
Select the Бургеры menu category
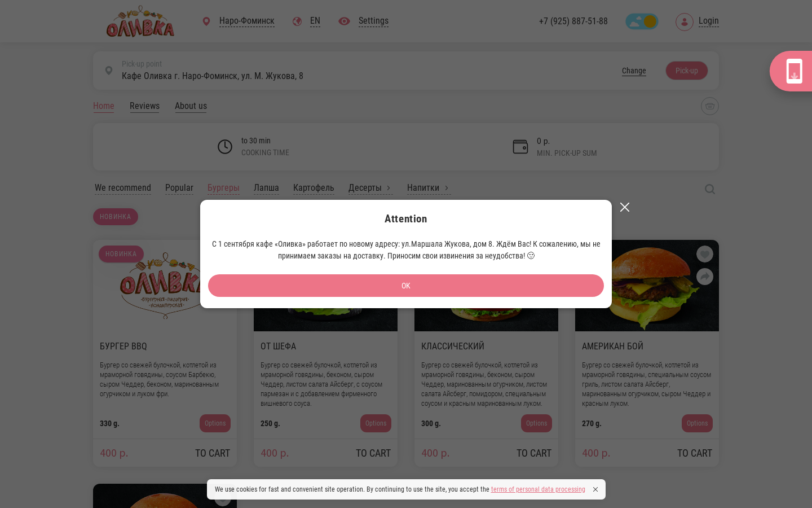223,188
